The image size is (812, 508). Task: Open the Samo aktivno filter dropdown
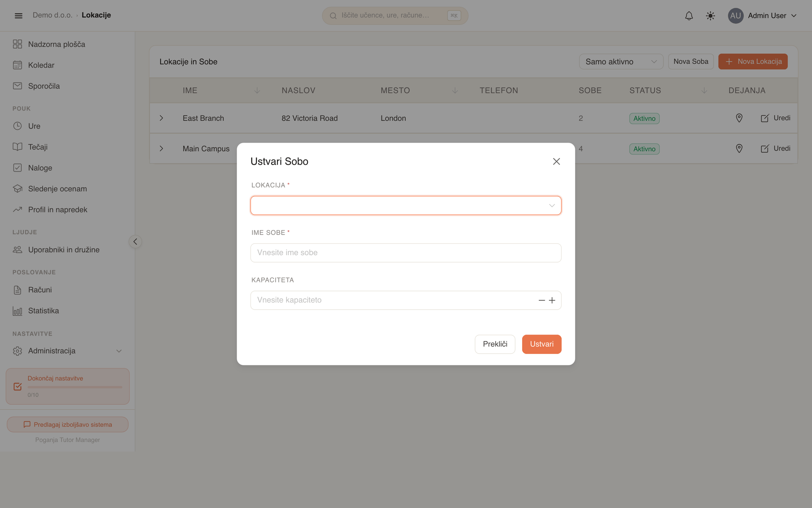click(x=621, y=62)
